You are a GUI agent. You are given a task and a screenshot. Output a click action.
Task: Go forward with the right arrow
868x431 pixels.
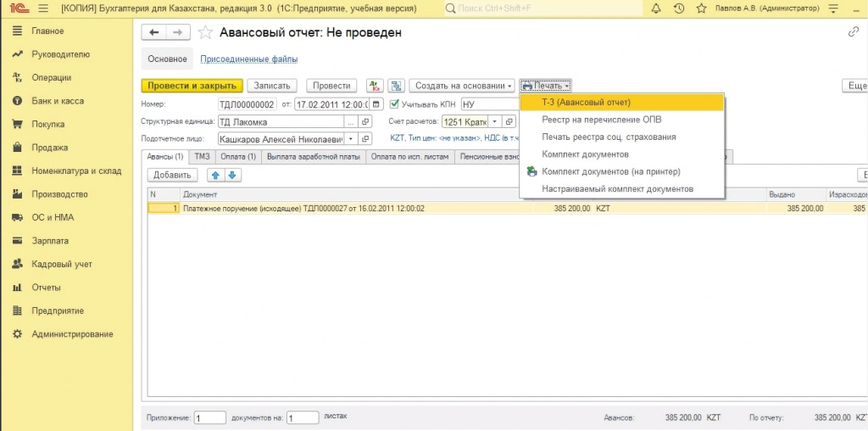click(178, 33)
